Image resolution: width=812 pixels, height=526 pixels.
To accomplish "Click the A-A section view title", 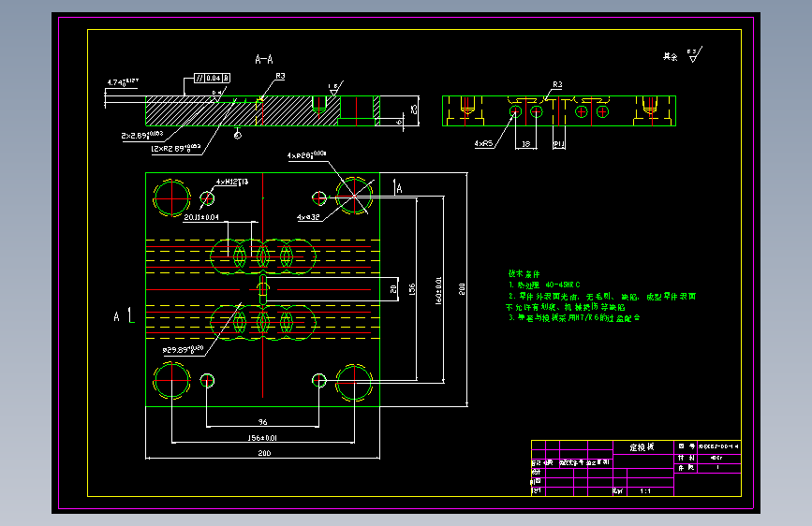I will [x=264, y=60].
